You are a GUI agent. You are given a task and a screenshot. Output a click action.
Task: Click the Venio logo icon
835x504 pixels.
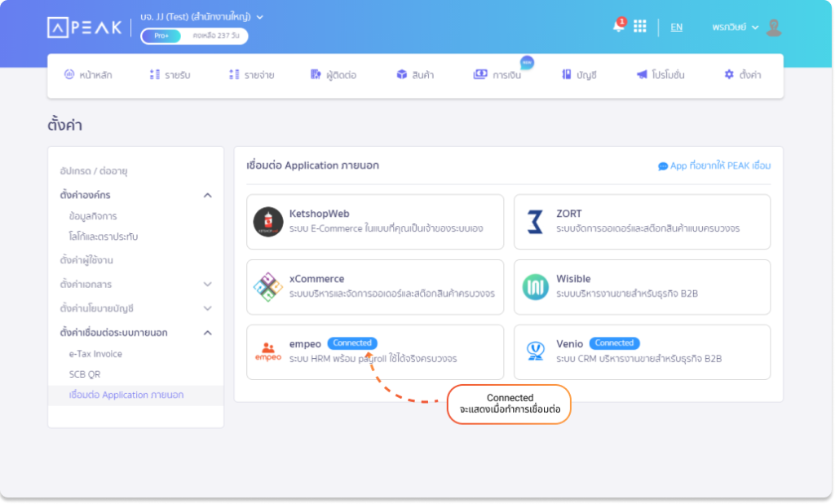coord(535,351)
